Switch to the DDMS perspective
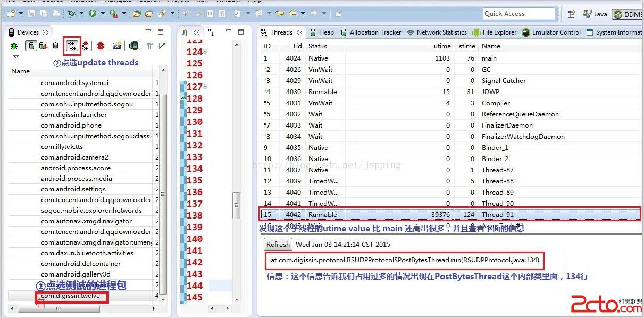 click(x=627, y=14)
